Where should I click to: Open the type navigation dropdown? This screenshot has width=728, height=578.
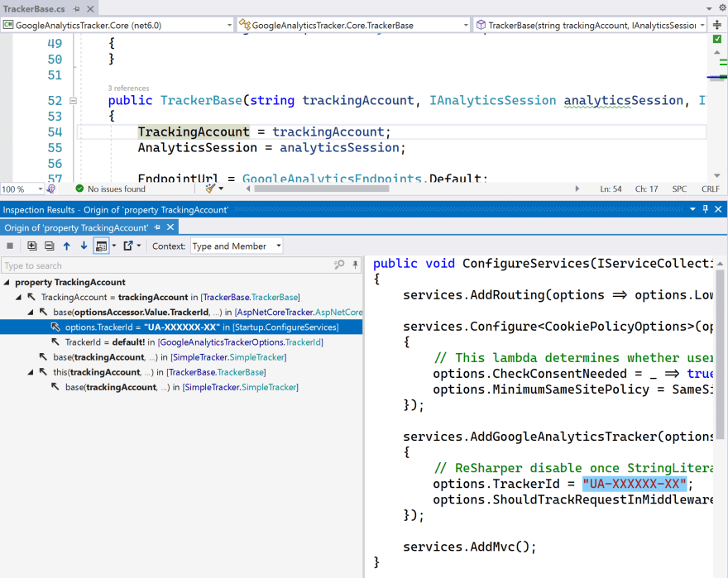point(354,26)
